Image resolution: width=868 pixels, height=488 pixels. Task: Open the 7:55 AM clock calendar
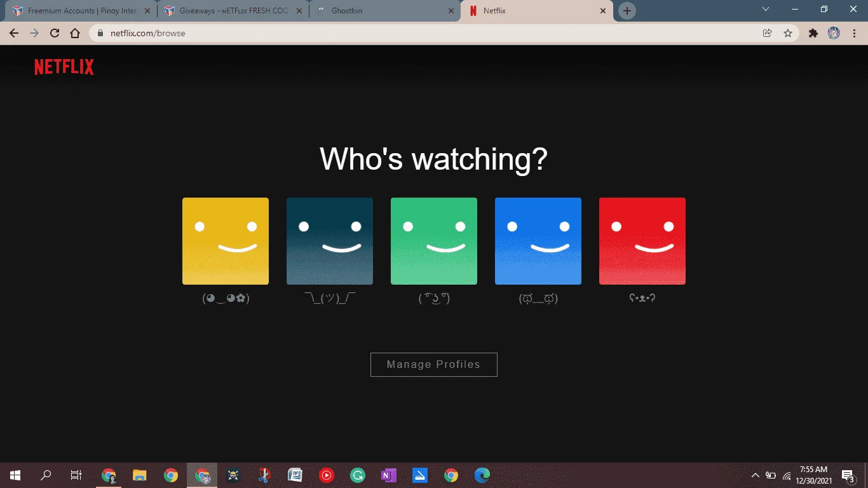click(x=813, y=475)
